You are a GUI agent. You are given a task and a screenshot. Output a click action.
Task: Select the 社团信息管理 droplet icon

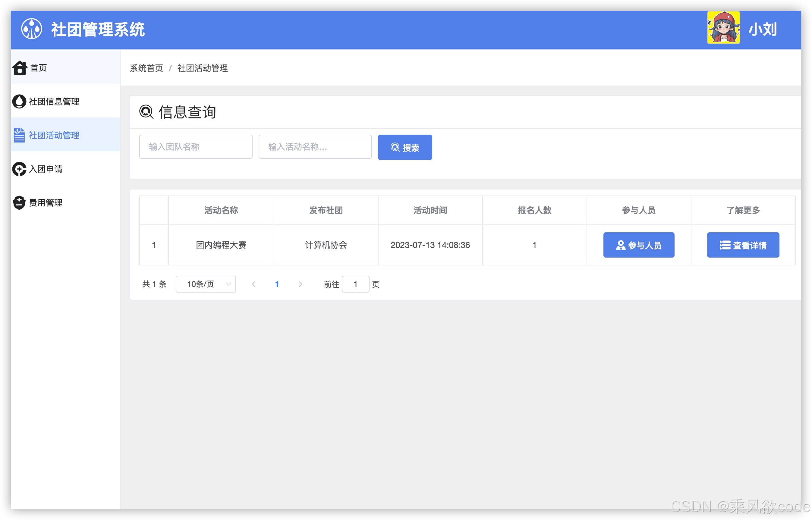pos(19,102)
